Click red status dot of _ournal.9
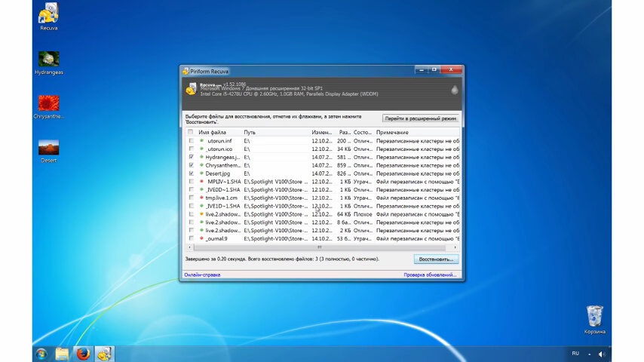Image resolution: width=644 pixels, height=362 pixels. [x=201, y=238]
